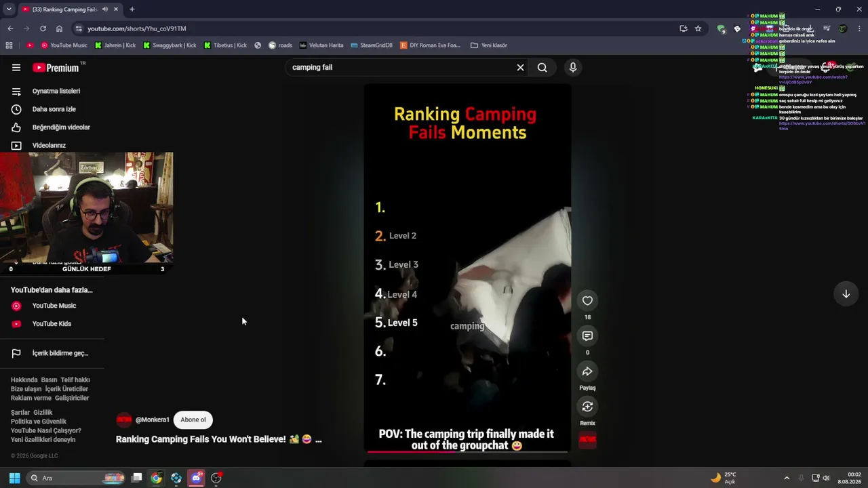The height and width of the screenshot is (488, 868).
Task: Reload the current page
Action: tap(43, 28)
